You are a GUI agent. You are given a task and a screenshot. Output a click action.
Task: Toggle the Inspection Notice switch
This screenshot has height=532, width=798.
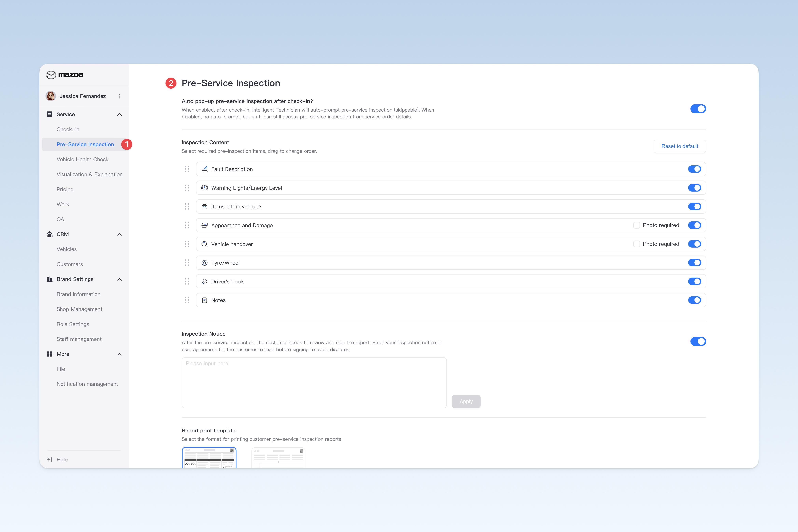698,341
